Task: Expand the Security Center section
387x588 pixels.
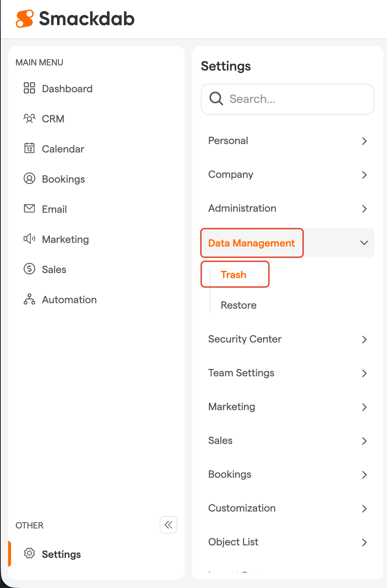Action: [364, 340]
